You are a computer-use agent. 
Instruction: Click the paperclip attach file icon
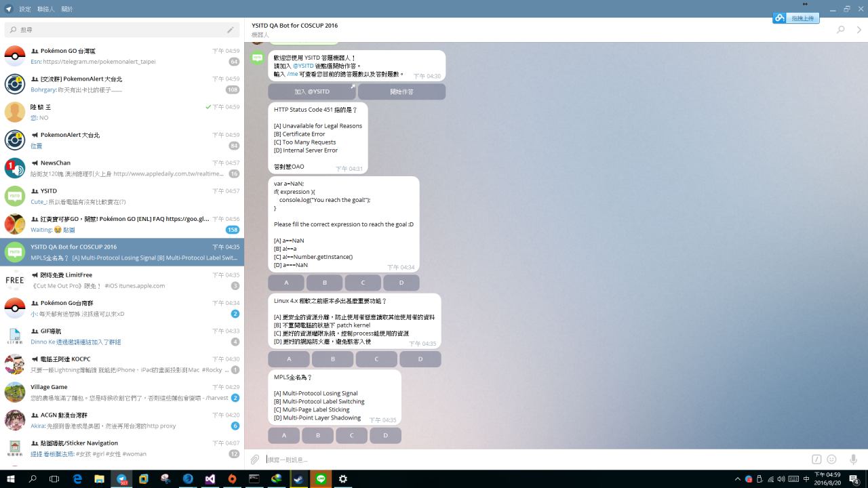click(255, 460)
